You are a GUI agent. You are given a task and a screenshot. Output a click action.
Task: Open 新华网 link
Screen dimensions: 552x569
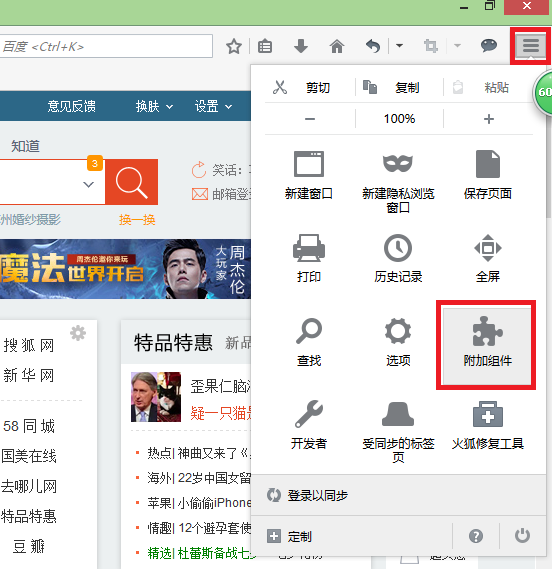click(x=29, y=375)
